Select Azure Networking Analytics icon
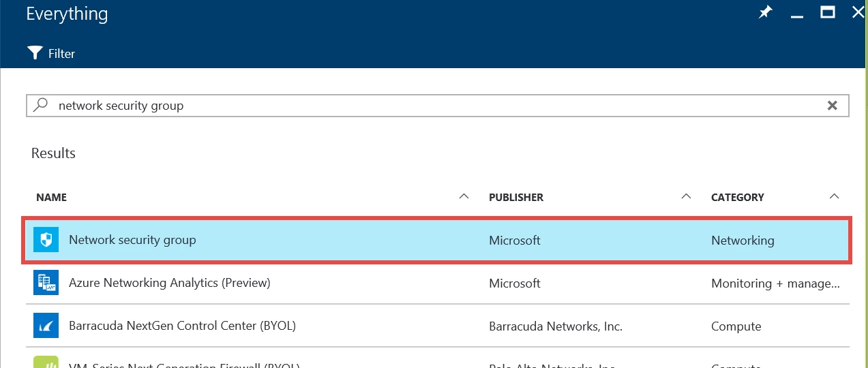 (x=46, y=283)
